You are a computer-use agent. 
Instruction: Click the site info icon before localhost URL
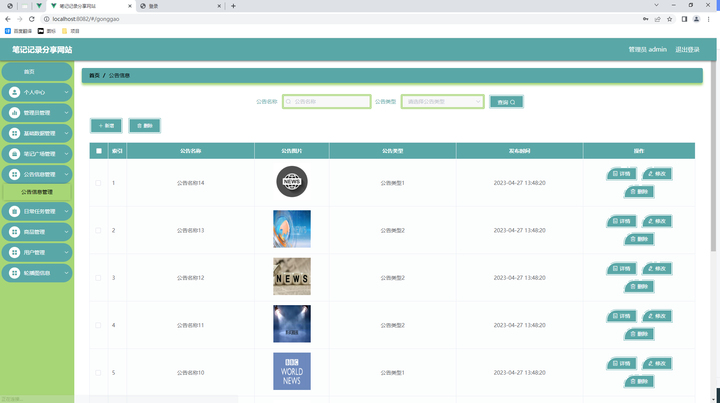pos(46,19)
